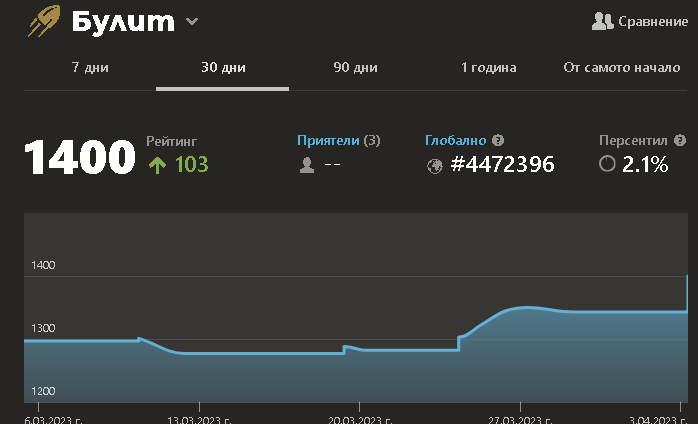Click the 1400 rating value
Viewport: 698px width, 424px height.
(80, 157)
